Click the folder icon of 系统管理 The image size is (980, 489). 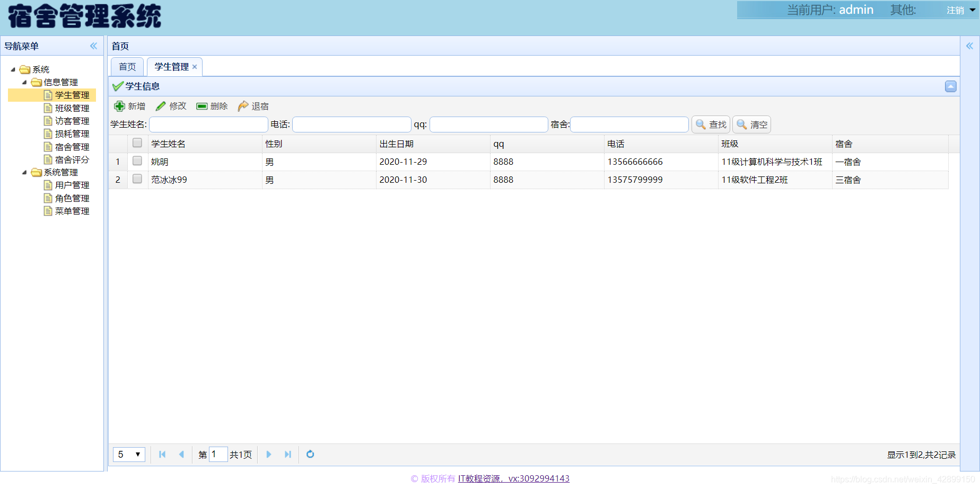point(36,172)
